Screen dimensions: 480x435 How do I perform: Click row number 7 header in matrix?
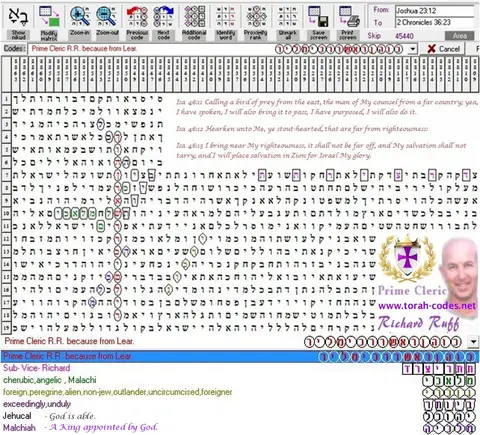point(6,175)
